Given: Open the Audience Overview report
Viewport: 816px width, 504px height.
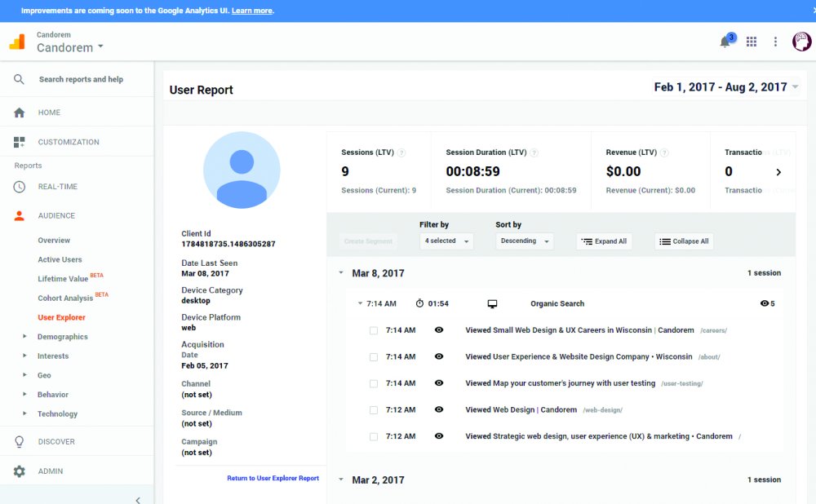Looking at the screenshot, I should click(54, 241).
